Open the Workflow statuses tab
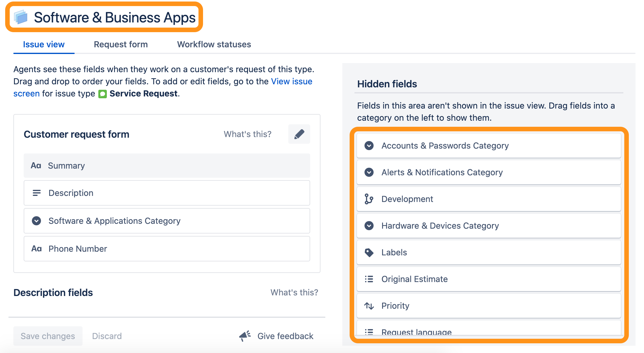Viewport: 644px width, 353px height. coord(214,44)
